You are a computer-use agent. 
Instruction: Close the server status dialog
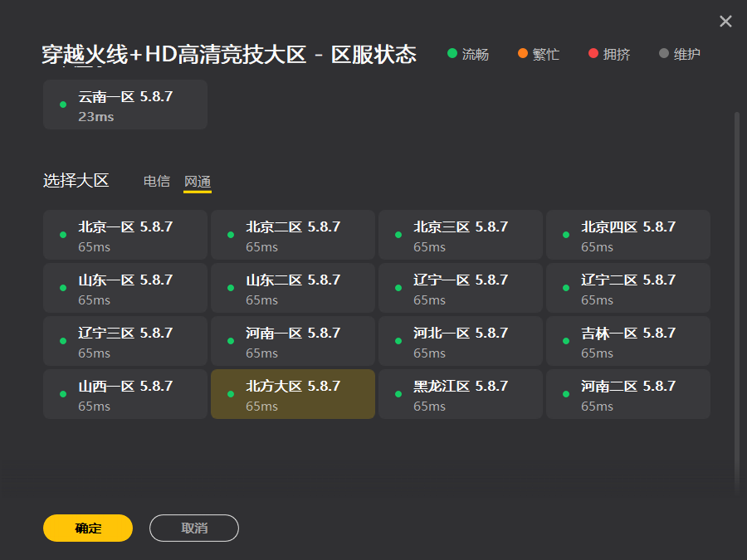[x=725, y=22]
